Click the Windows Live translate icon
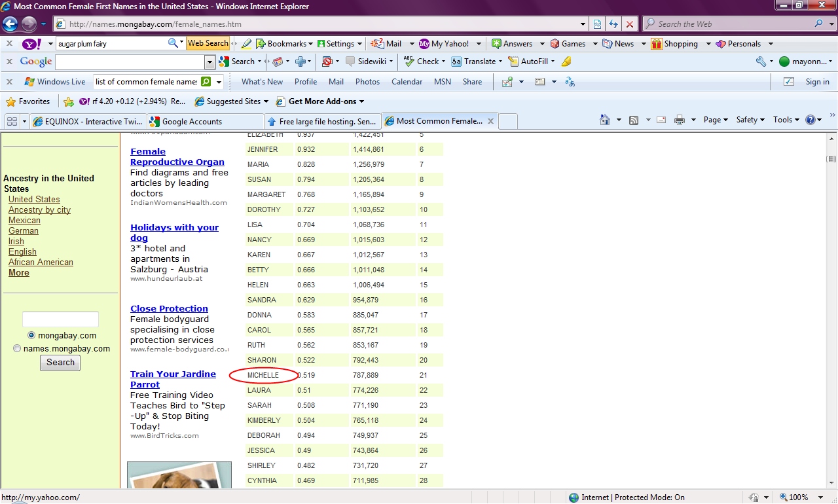Image resolution: width=838 pixels, height=504 pixels. 570,82
